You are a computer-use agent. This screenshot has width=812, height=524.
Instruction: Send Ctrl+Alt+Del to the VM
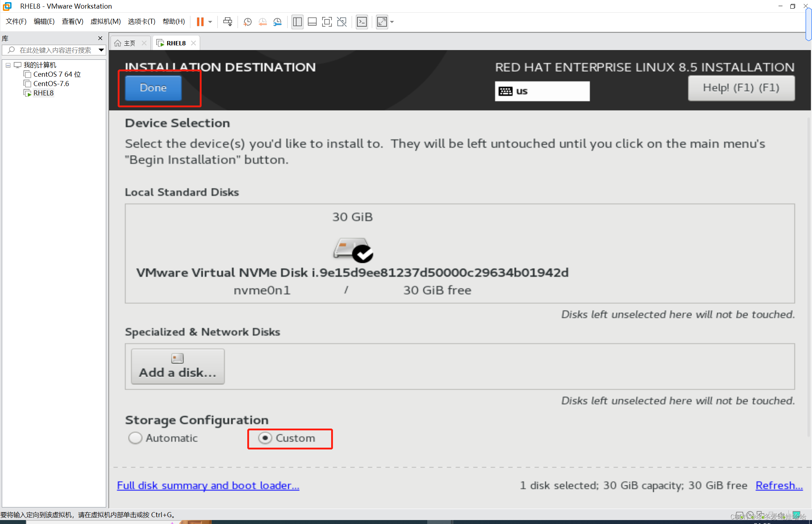tap(227, 22)
